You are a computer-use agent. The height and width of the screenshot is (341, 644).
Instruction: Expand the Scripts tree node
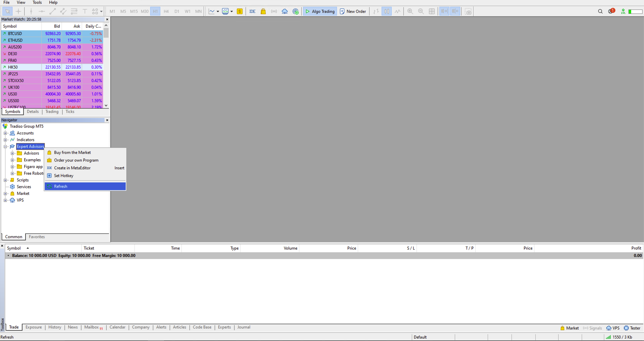[x=5, y=180]
